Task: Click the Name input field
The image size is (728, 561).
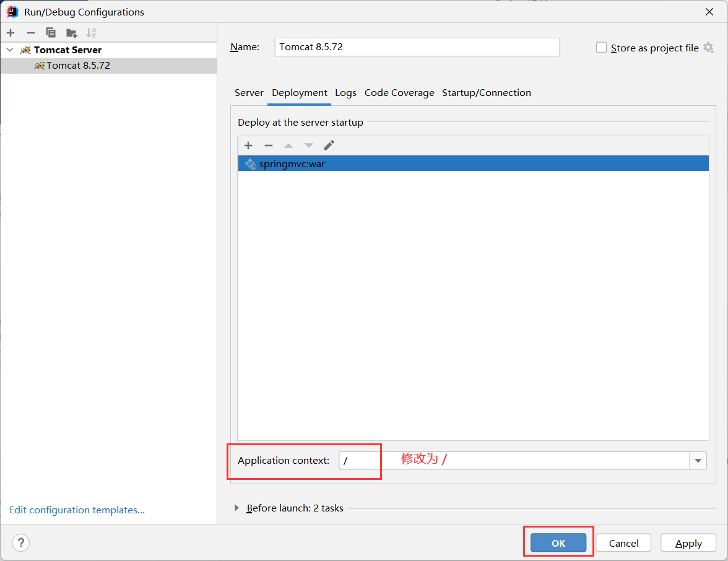Action: tap(417, 47)
